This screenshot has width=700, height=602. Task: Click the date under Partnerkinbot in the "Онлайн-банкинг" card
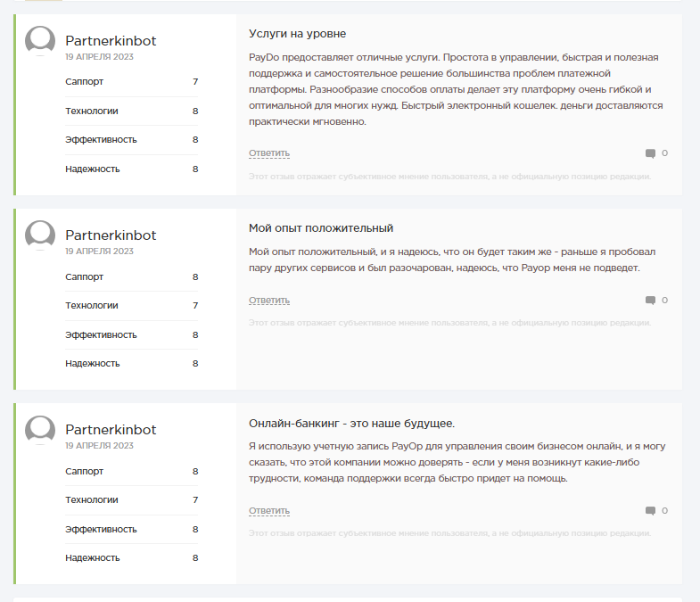[x=99, y=446]
